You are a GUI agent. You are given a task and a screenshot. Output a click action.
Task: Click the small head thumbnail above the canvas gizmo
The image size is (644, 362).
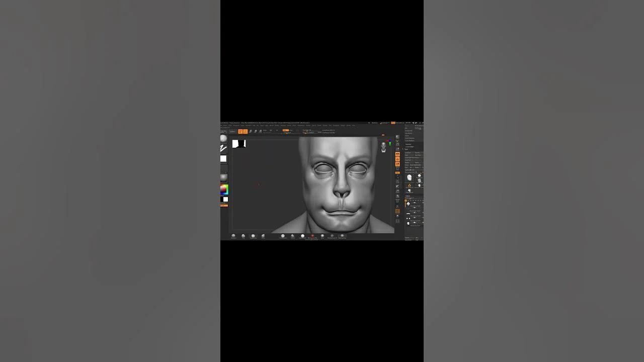point(383,146)
